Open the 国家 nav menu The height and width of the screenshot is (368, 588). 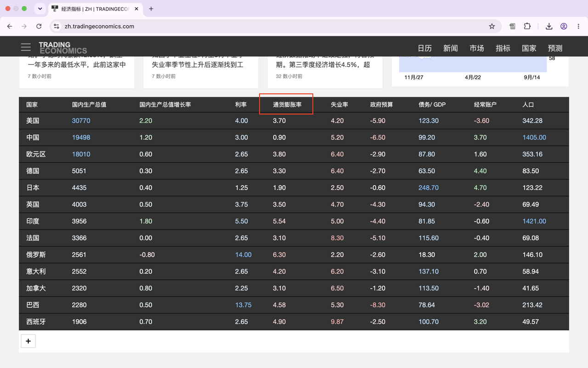point(529,48)
